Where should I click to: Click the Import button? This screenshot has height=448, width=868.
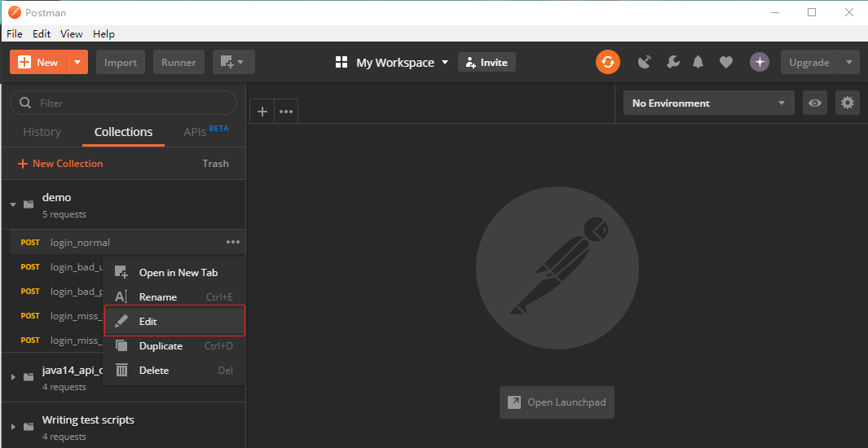tap(121, 62)
